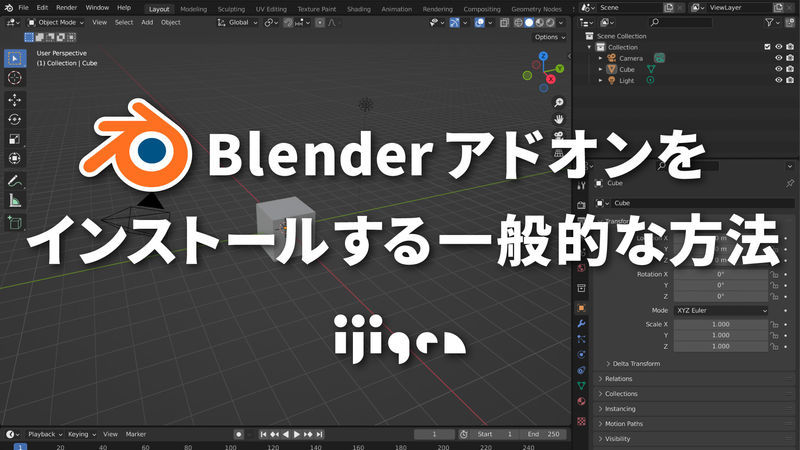Screen dimensions: 800x450
Task: Open the Global transform orientation dropdown
Action: (238, 22)
